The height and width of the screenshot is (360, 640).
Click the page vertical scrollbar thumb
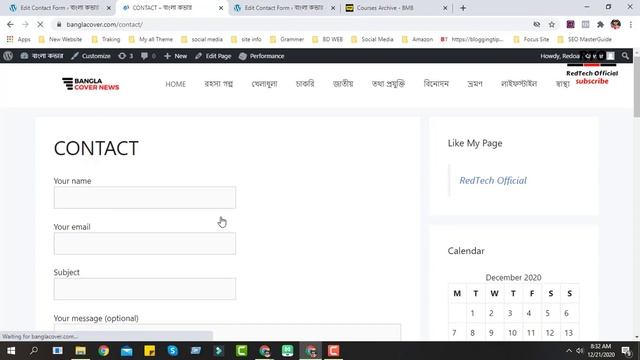637,87
